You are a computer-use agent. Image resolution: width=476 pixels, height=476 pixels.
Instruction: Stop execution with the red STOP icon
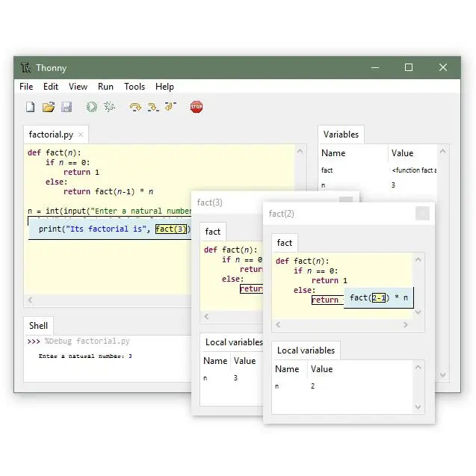click(x=197, y=107)
